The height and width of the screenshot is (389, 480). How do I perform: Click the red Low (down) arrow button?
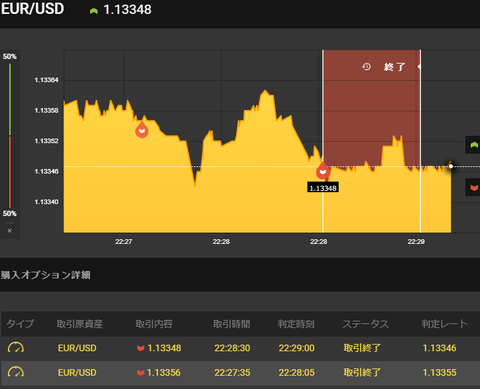473,188
